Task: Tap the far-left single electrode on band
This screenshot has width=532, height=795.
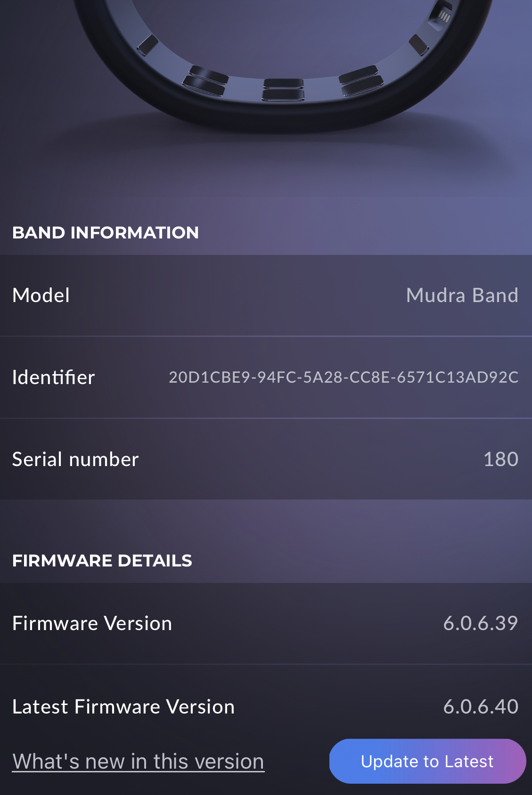Action: pyautogui.click(x=148, y=44)
